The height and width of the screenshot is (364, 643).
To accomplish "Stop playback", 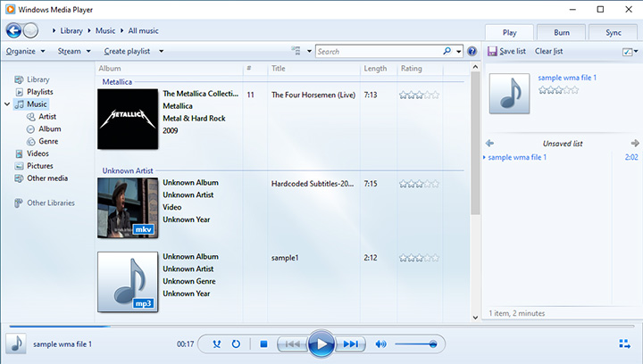I will tap(263, 344).
